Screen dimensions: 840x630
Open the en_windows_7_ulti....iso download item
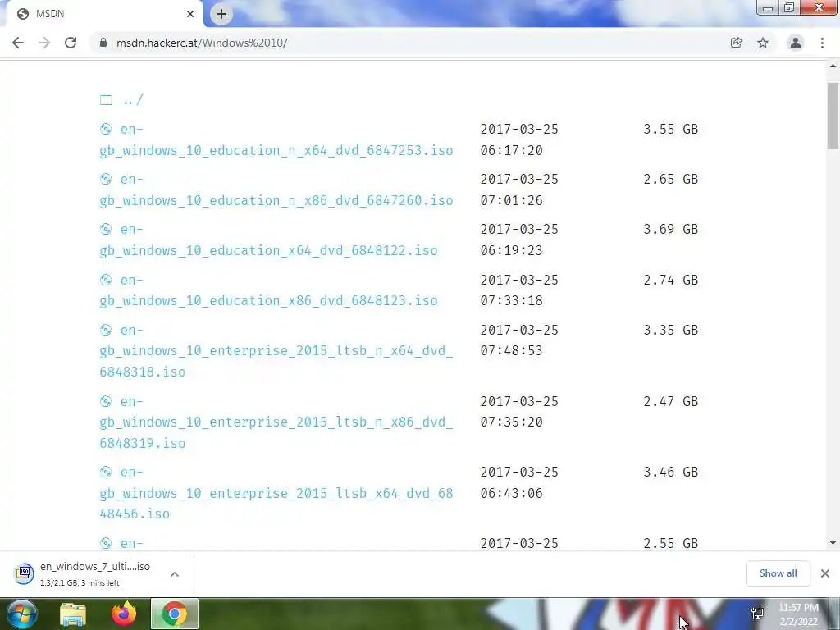(95, 573)
